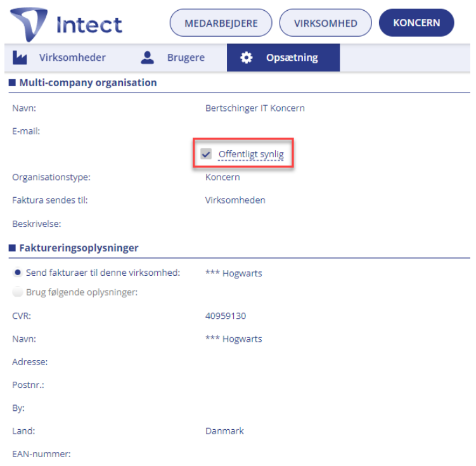Click the Virksomheder factory icon
The width and height of the screenshot is (476, 466).
[20, 57]
